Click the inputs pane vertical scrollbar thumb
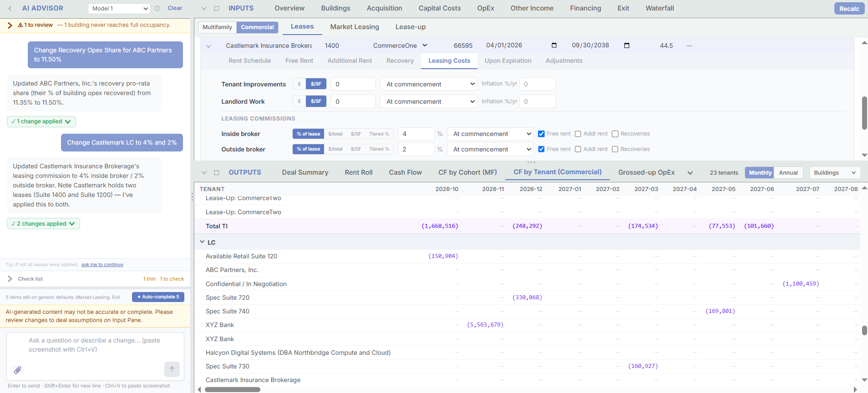Screen dimensions: 868x393 pos(864,113)
